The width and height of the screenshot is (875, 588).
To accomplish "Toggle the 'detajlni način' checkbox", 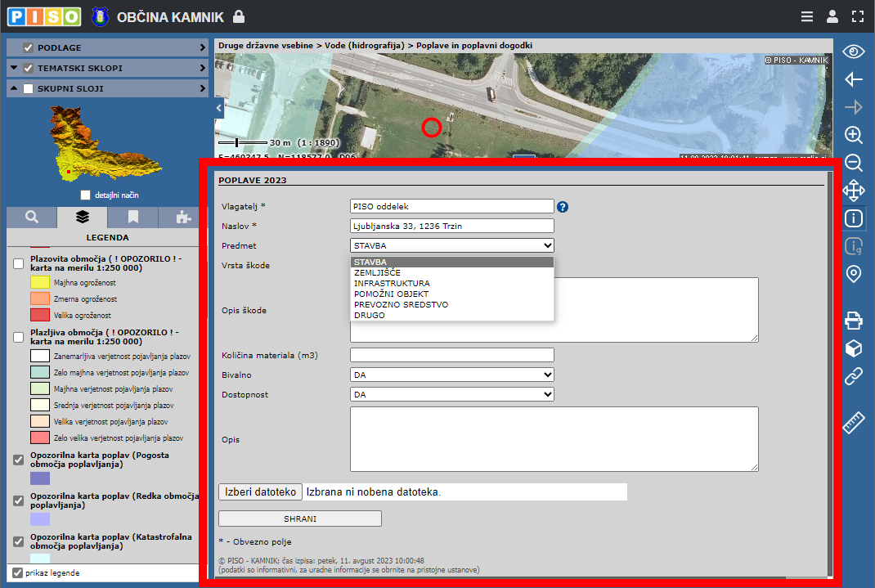I will [86, 195].
